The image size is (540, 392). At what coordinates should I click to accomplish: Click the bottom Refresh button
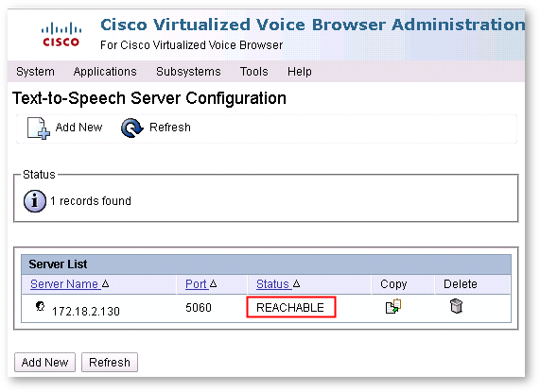110,362
